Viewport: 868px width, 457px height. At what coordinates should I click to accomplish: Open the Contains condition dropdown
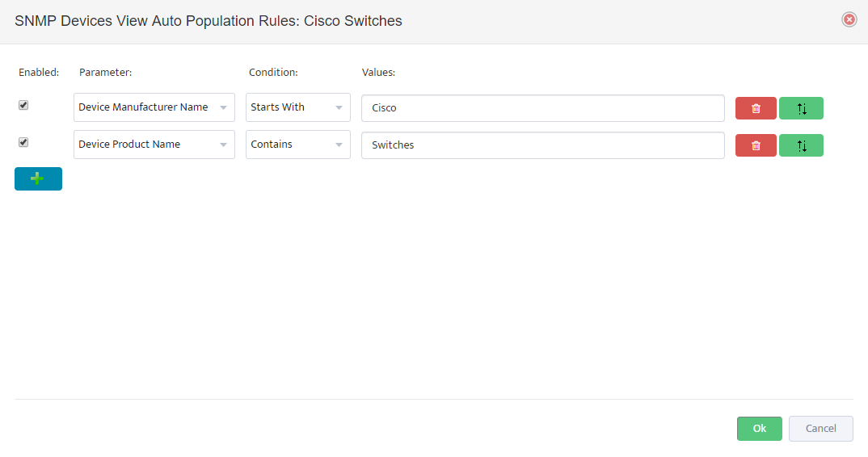tap(298, 145)
